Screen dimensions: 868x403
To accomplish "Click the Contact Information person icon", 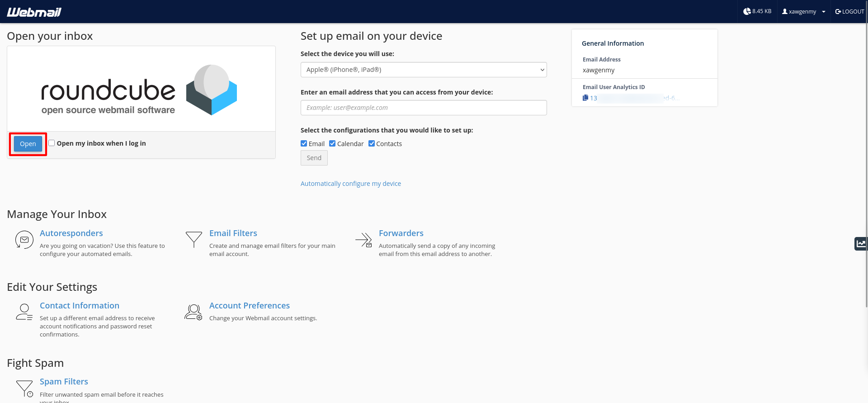I will click(x=24, y=312).
